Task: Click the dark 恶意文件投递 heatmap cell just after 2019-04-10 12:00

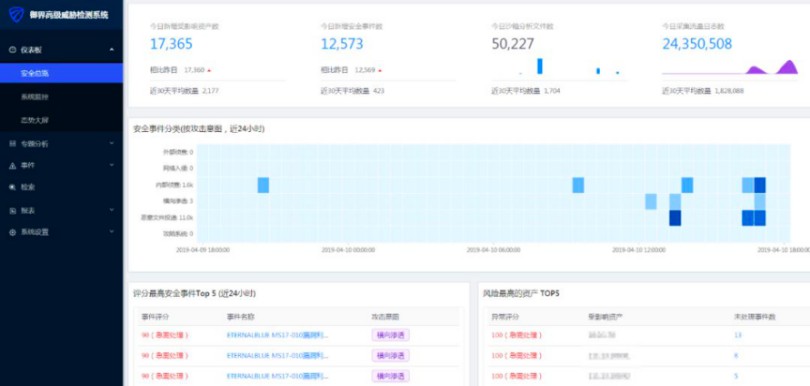Action: tap(675, 218)
